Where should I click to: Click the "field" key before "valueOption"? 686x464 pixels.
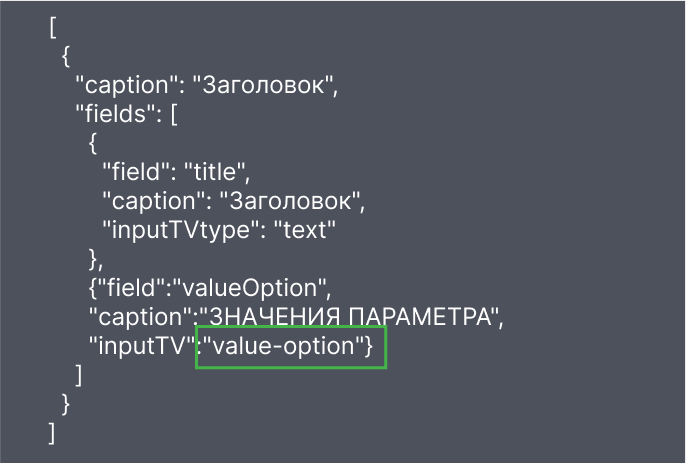tap(130, 289)
